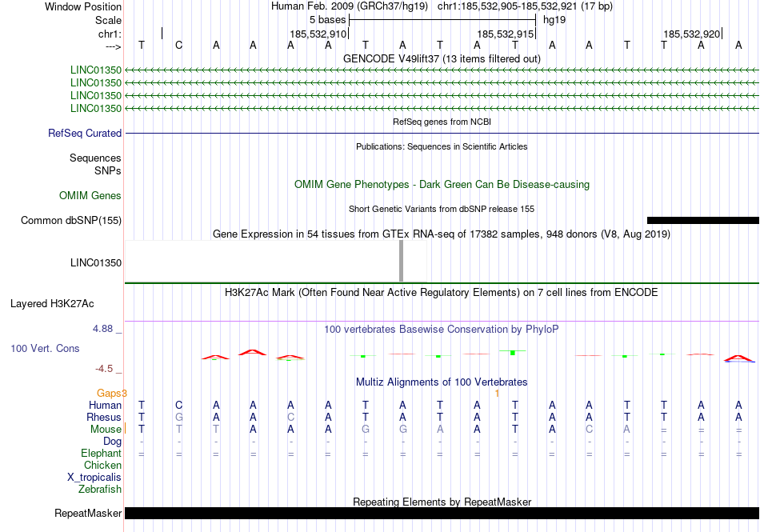The image size is (760, 532).
Task: Click the Window Position track label
Action: coord(83,6)
